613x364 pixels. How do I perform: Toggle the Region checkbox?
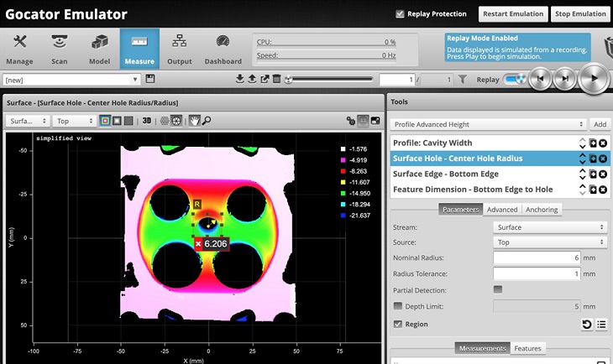click(397, 325)
